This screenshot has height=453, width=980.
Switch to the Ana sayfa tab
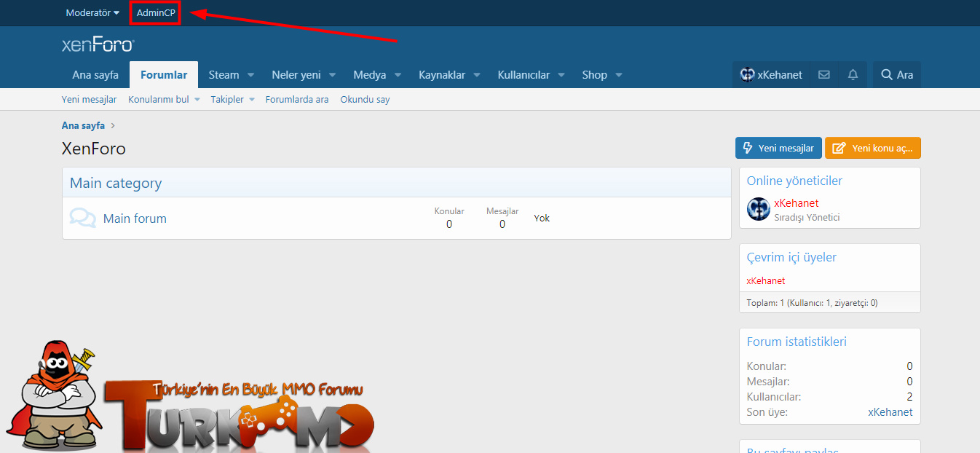pos(95,75)
